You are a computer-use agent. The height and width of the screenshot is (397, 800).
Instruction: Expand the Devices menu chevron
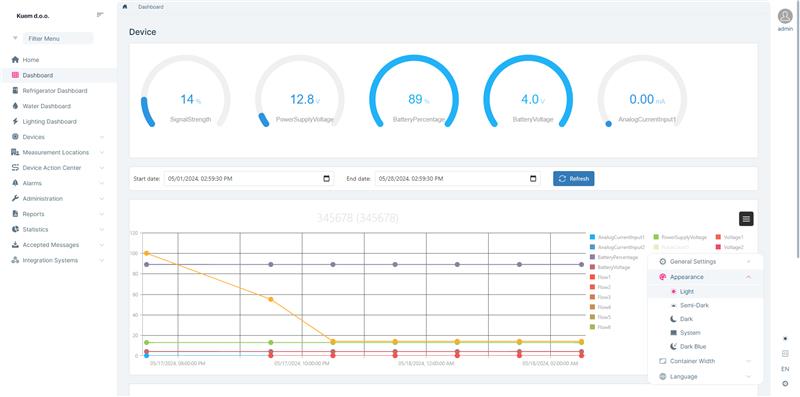(102, 137)
